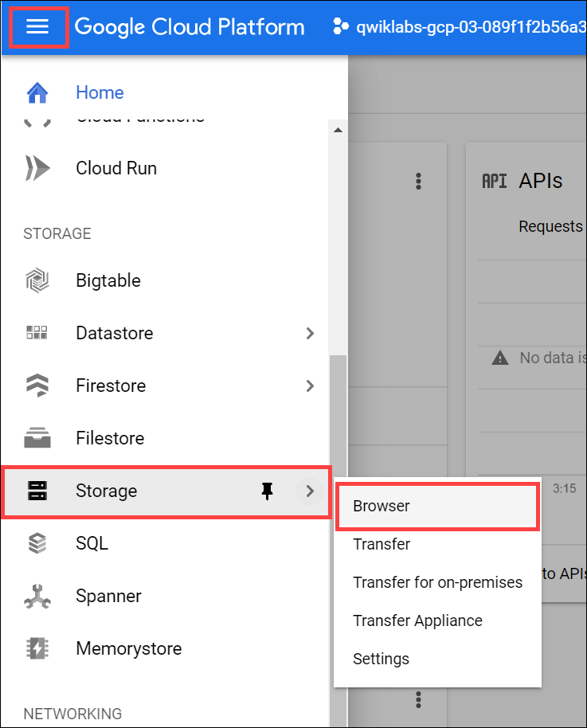Click the Datastore grid icon
Viewport: 587px width, 728px height.
37,332
